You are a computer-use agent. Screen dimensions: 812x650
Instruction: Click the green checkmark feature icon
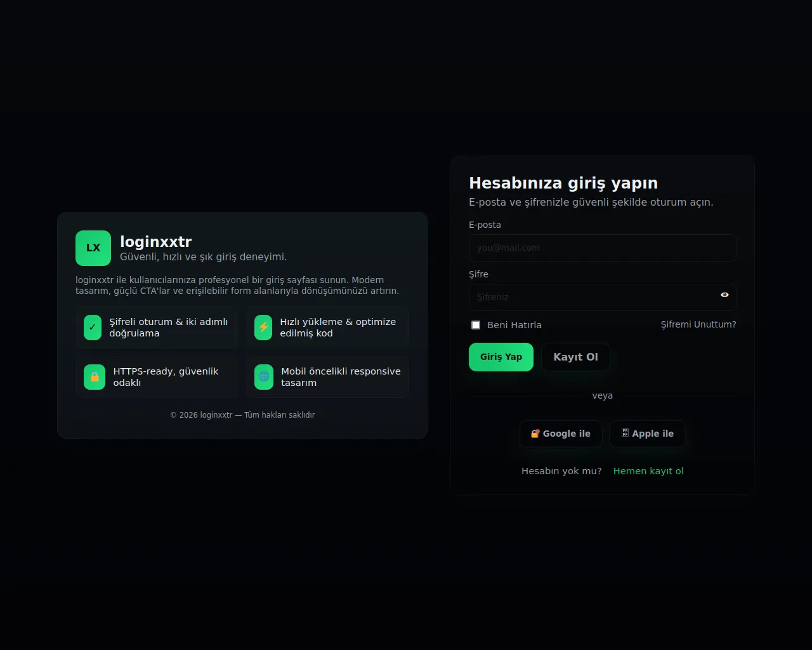pos(93,328)
